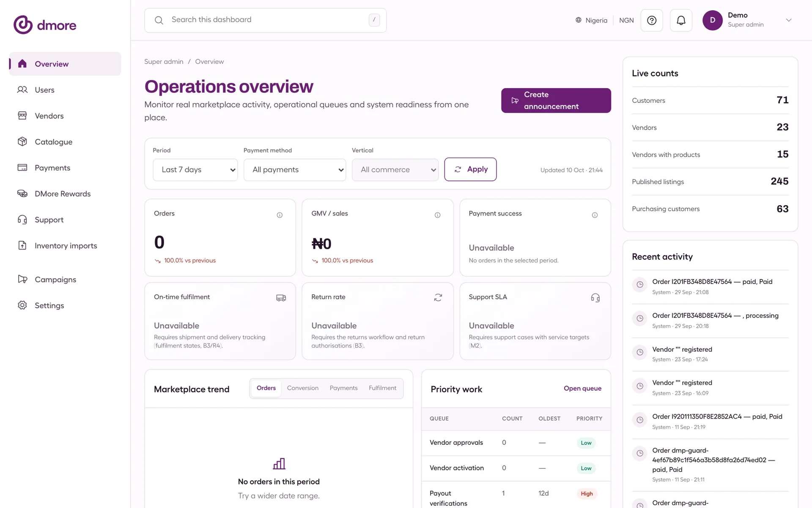Image resolution: width=812 pixels, height=508 pixels.
Task: Click the clock icon beside Order I201FB348D8E47564 paid
Action: click(640, 284)
